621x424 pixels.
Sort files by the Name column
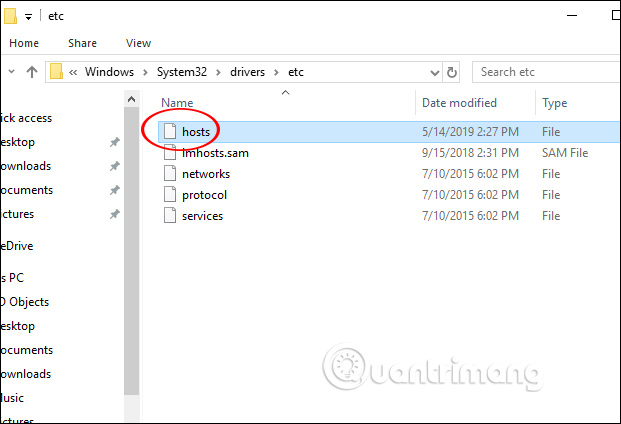pyautogui.click(x=177, y=103)
